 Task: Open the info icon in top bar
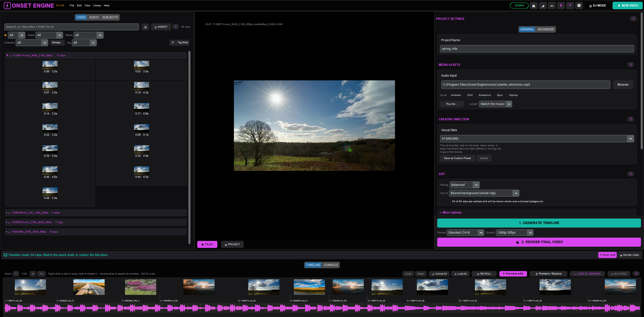tap(561, 5)
